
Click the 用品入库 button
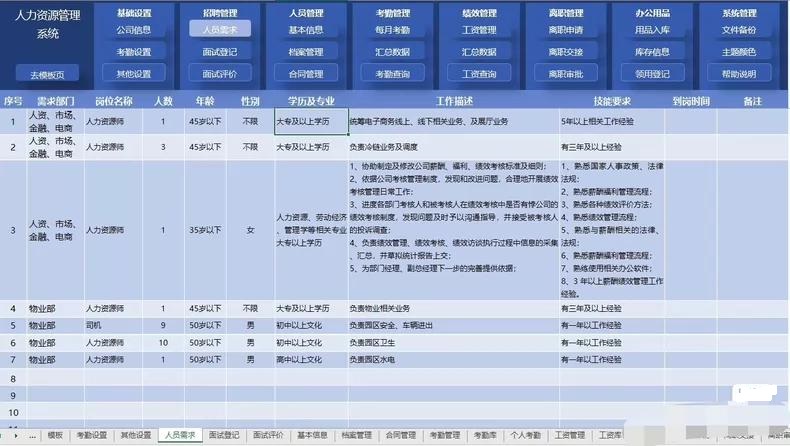(x=652, y=30)
